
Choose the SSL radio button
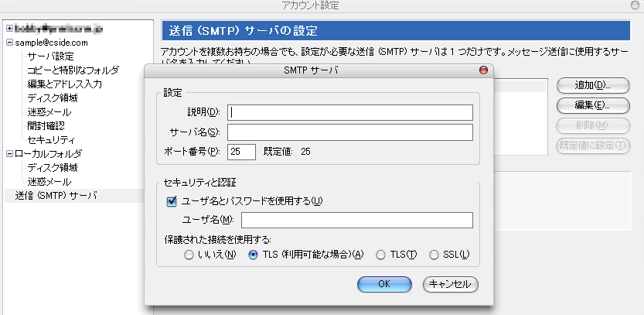point(434,255)
